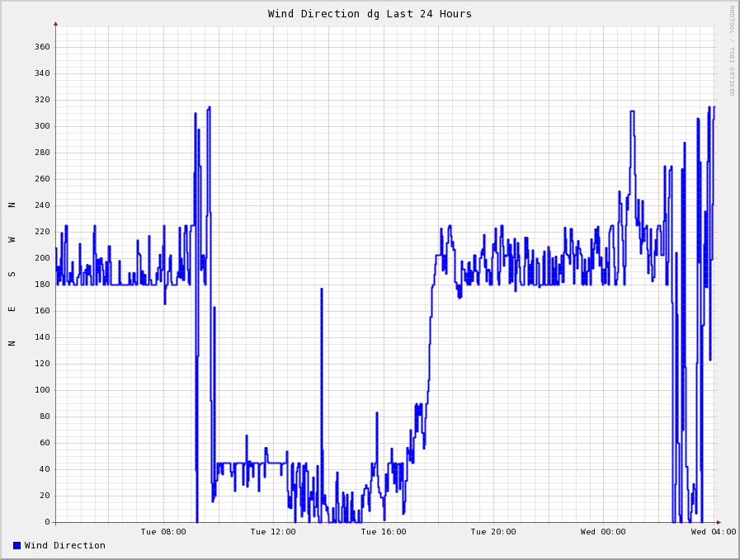The height and width of the screenshot is (560, 740).
Task: Click the Tue 16:00 axis label
Action: coord(384,532)
